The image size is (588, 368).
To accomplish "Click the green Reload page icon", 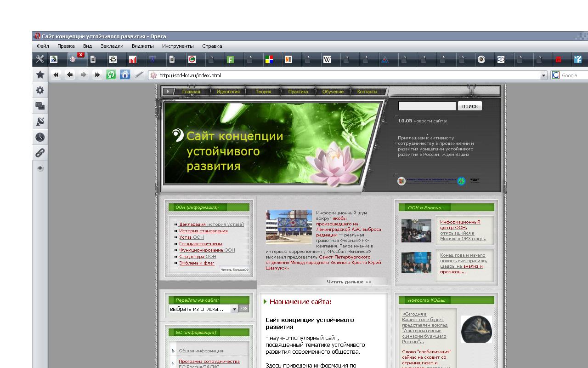I will coord(111,75).
